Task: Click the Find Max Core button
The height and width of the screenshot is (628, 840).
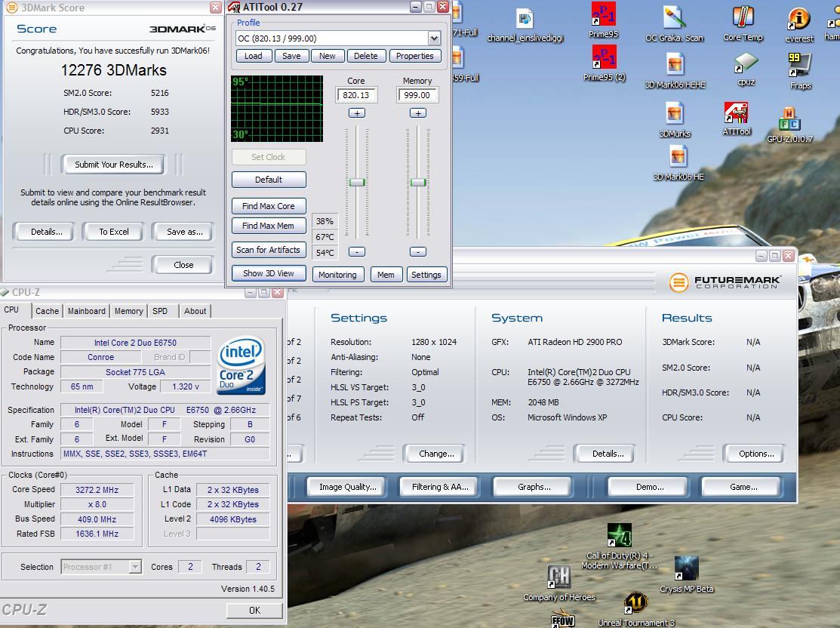Action: 269,206
